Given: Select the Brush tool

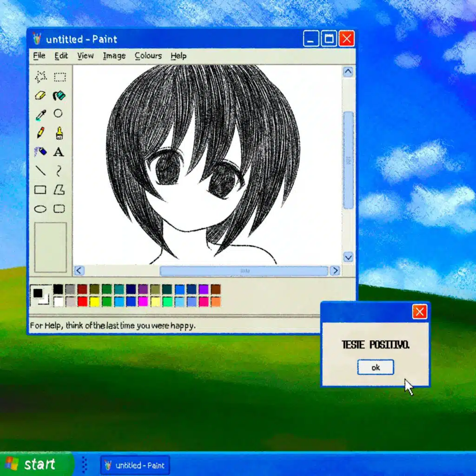Looking at the screenshot, I should pos(59,133).
